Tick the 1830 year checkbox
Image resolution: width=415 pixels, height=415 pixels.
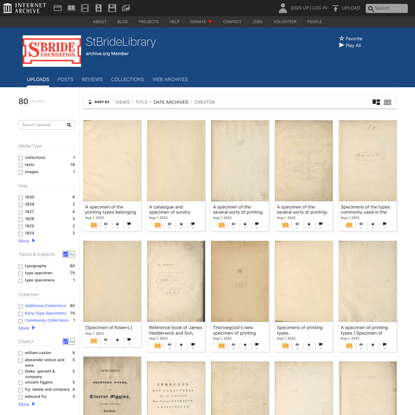click(21, 198)
